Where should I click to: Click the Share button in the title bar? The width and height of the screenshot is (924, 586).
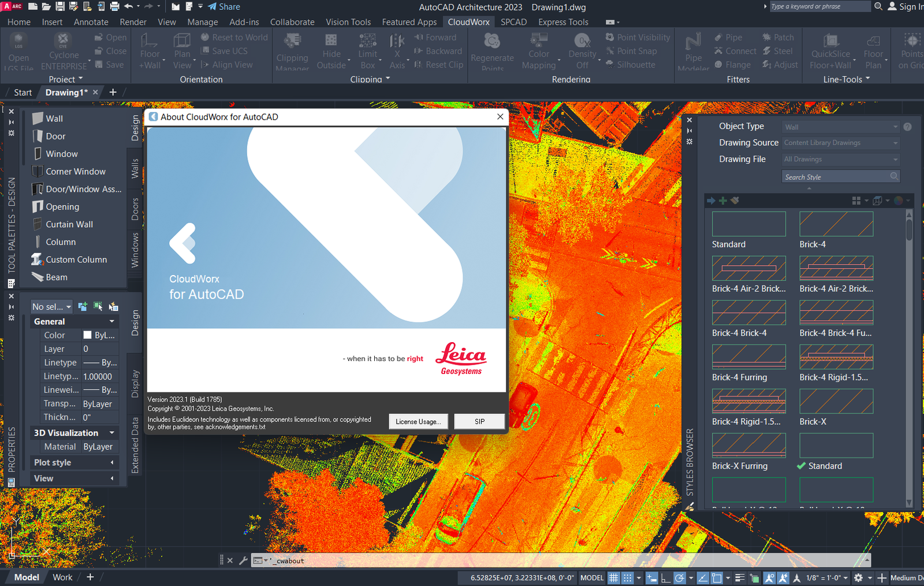coord(224,6)
